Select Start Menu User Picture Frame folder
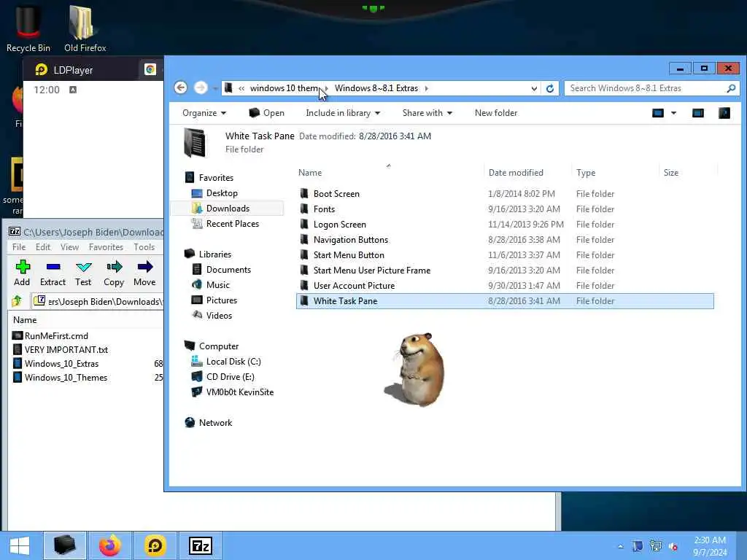The height and width of the screenshot is (560, 747). click(371, 270)
